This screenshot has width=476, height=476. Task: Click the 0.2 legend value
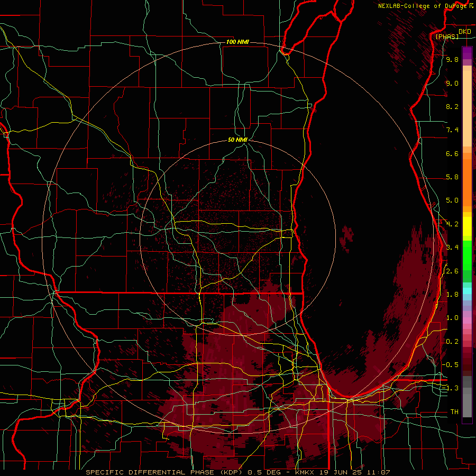tap(452, 342)
